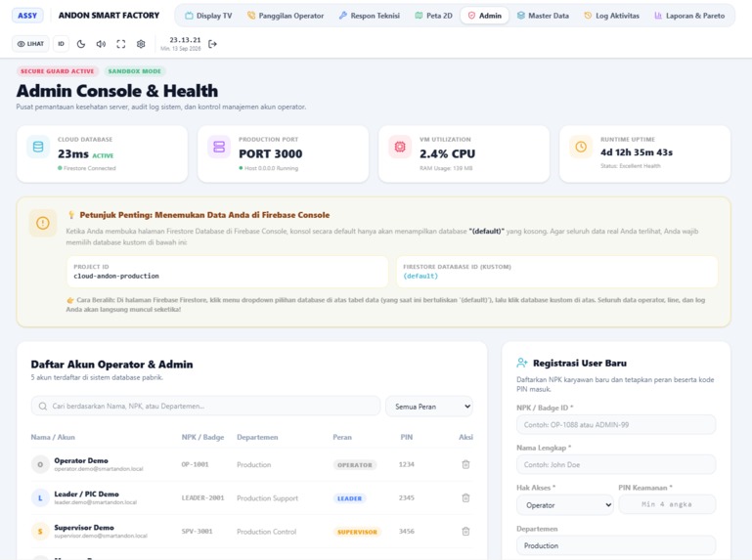Click the Cloud Database icon

pyautogui.click(x=38, y=147)
